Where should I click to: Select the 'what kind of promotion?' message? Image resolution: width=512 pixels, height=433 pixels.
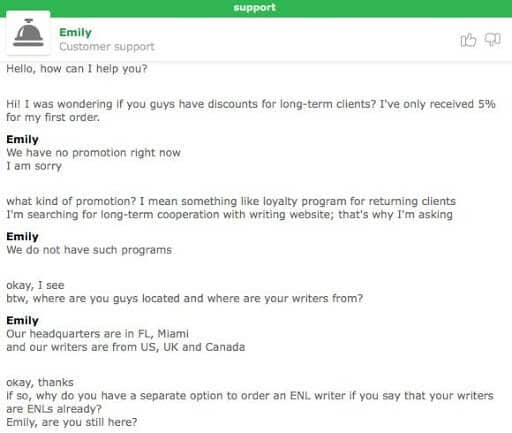[x=231, y=201]
